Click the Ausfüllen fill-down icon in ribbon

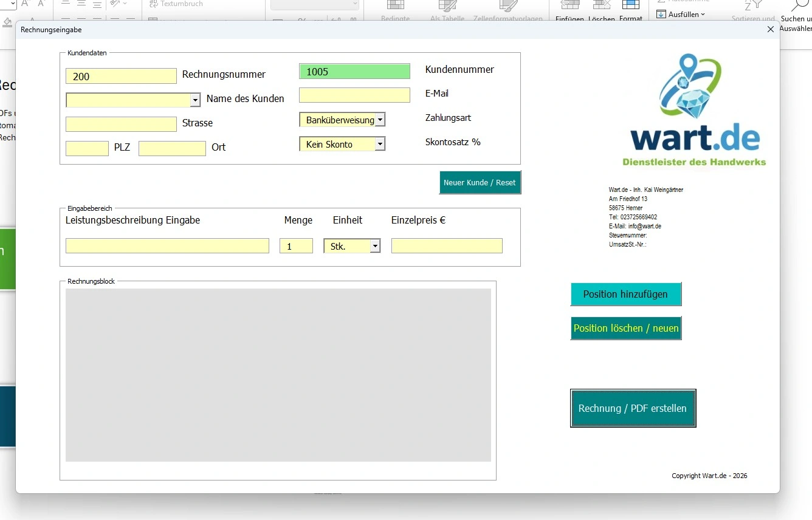point(661,14)
